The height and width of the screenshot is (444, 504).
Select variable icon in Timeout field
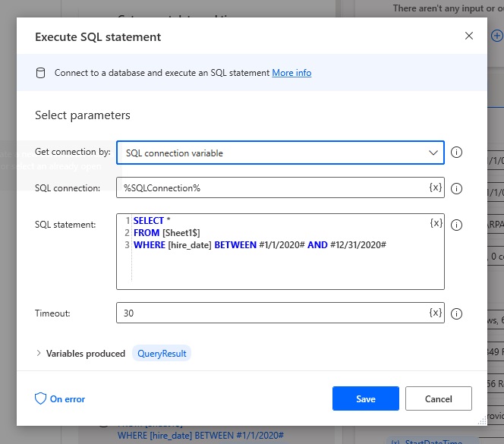(436, 313)
